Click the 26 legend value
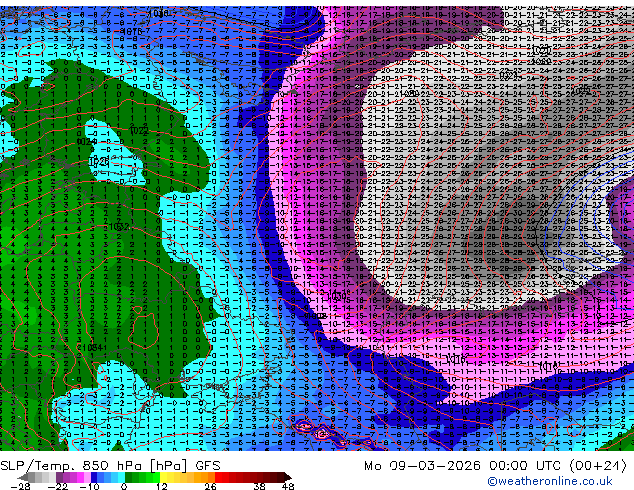Image resolution: width=634 pixels, height=490 pixels. 210,486
